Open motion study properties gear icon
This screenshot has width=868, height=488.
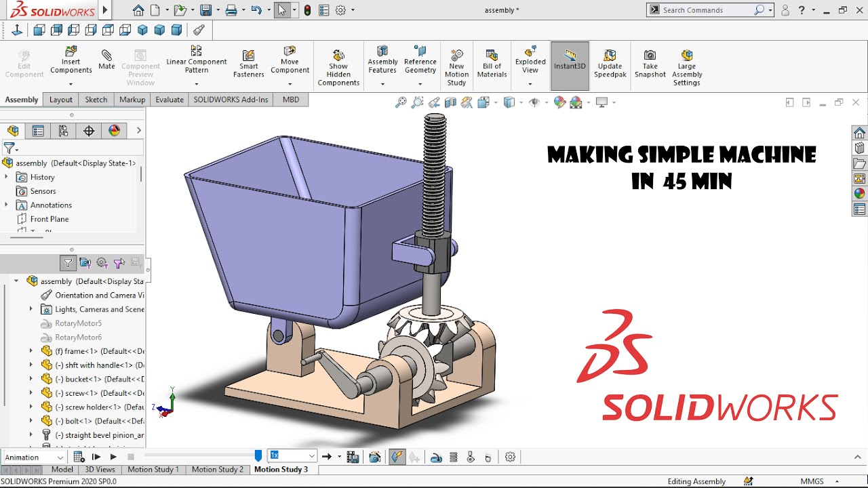[x=511, y=457]
